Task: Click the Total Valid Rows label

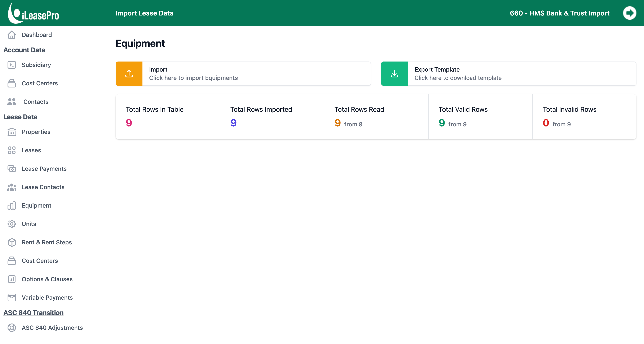Action: pyautogui.click(x=463, y=109)
